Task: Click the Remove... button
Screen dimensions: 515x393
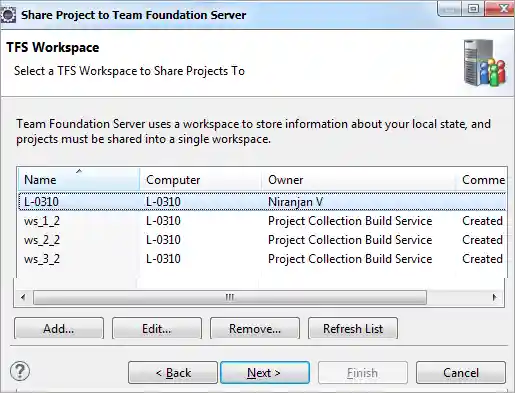Action: 255,329
